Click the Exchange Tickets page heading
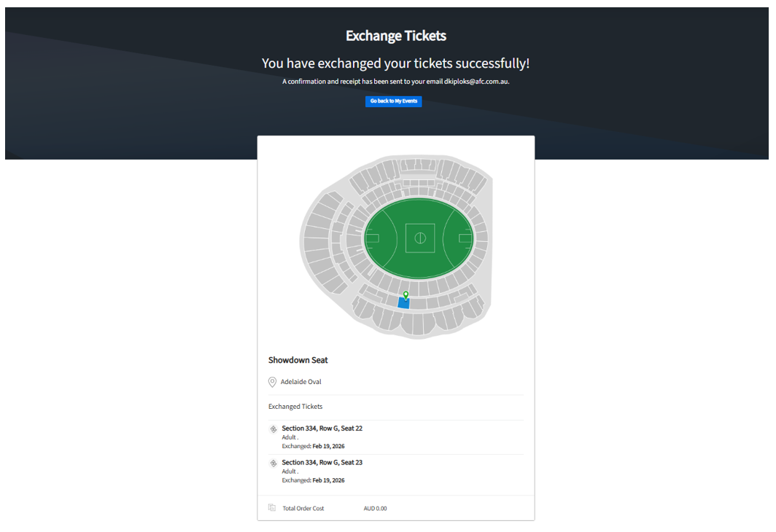Screen dimensions: 776x532 click(x=395, y=36)
